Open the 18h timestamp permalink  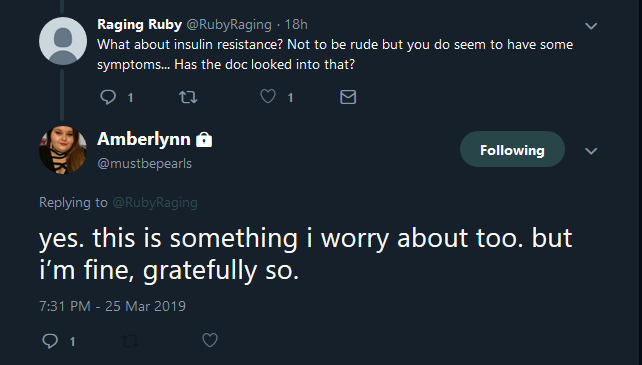click(x=296, y=25)
